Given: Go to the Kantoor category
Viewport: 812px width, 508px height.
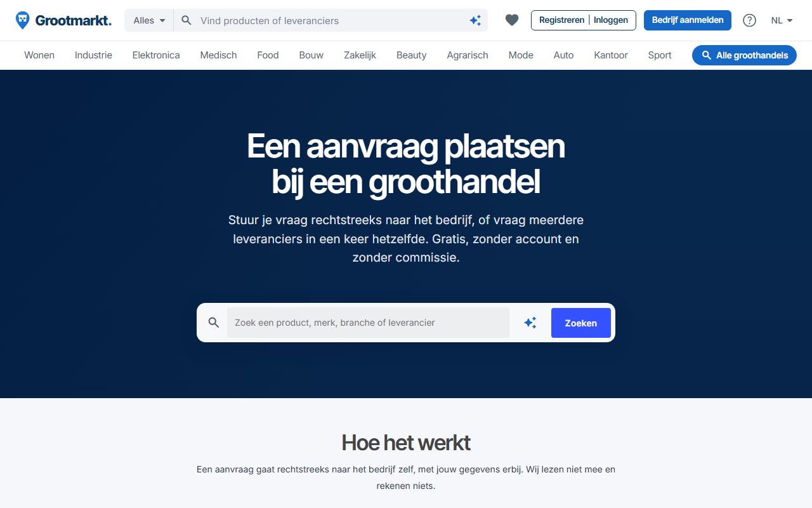Looking at the screenshot, I should 611,55.
